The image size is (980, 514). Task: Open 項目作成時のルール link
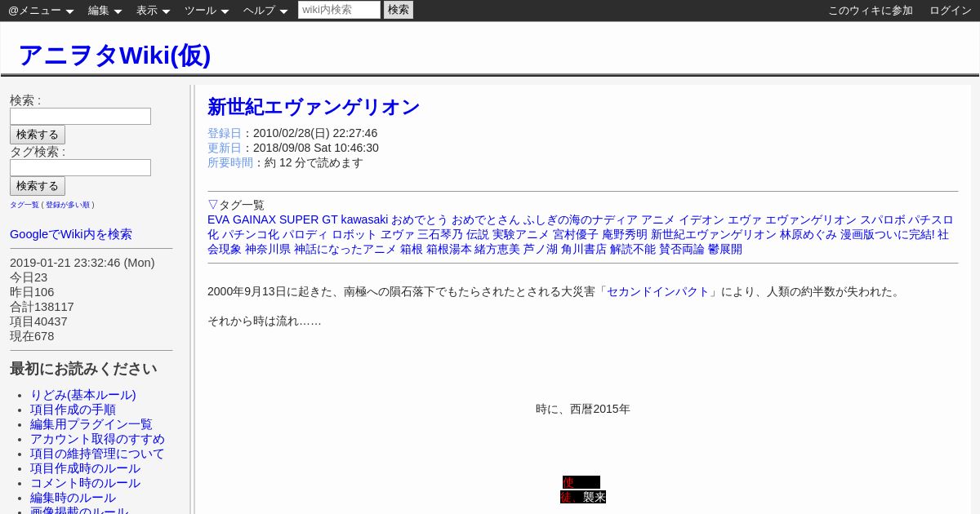coord(85,468)
